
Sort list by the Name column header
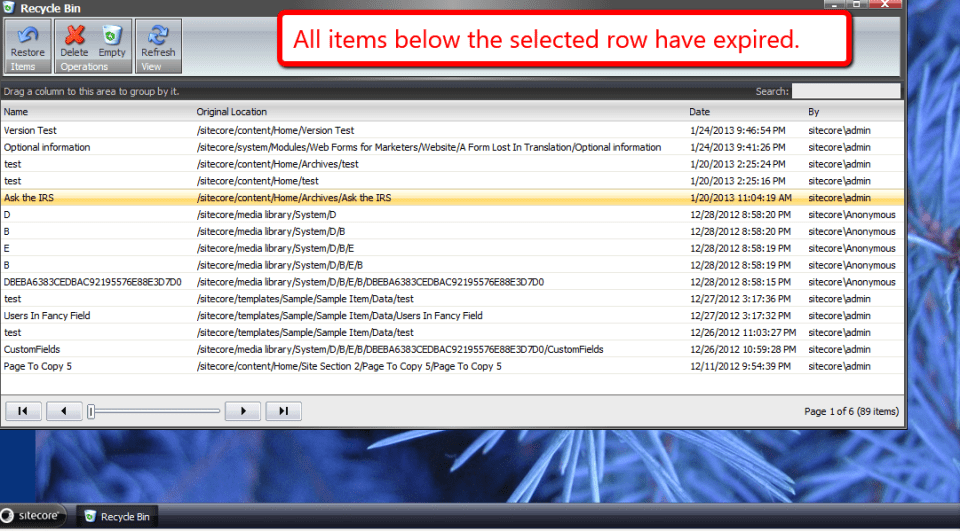[16, 112]
